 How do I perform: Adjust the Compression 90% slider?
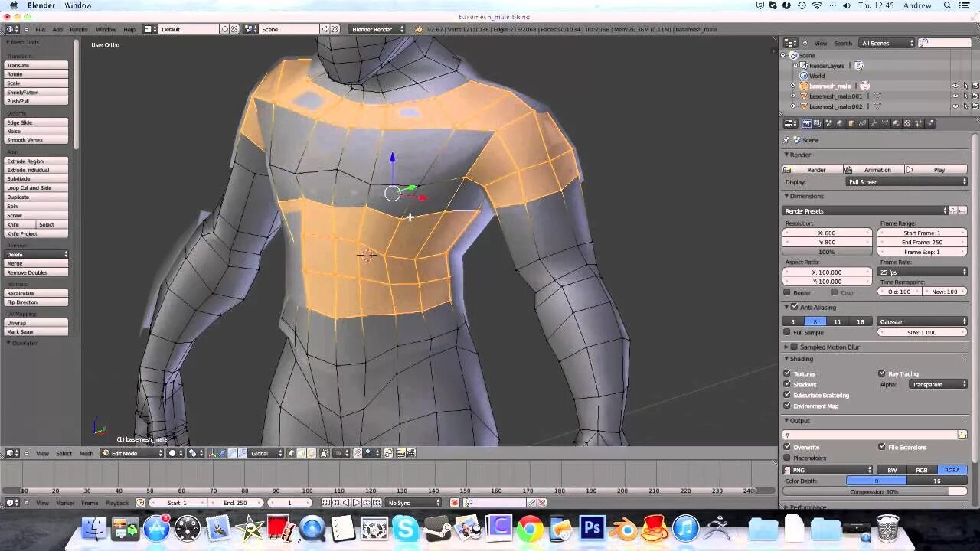click(x=875, y=491)
